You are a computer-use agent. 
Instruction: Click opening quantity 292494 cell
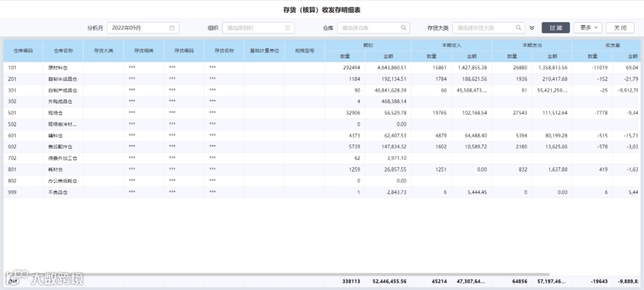345,68
